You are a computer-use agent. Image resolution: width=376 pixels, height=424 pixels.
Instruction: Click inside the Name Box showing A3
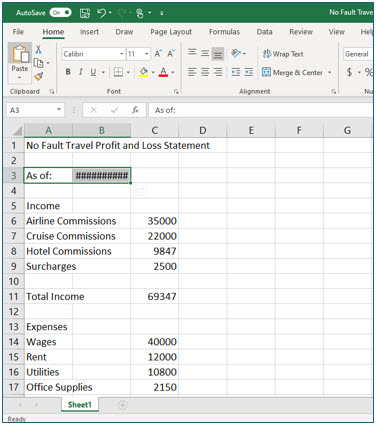pyautogui.click(x=35, y=110)
